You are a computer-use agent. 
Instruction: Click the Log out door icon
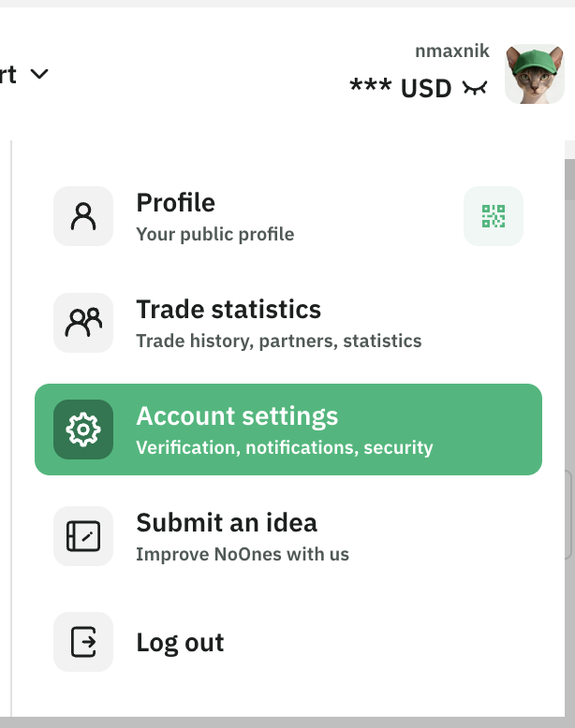[83, 642]
